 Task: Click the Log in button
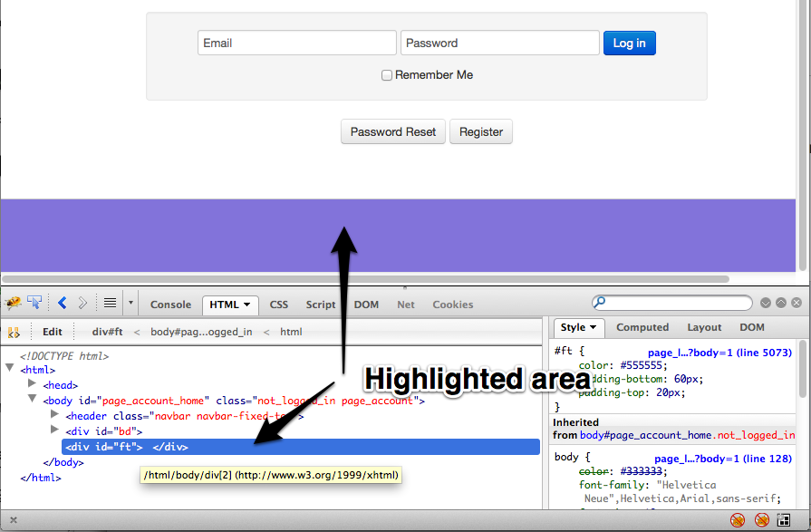pos(629,43)
